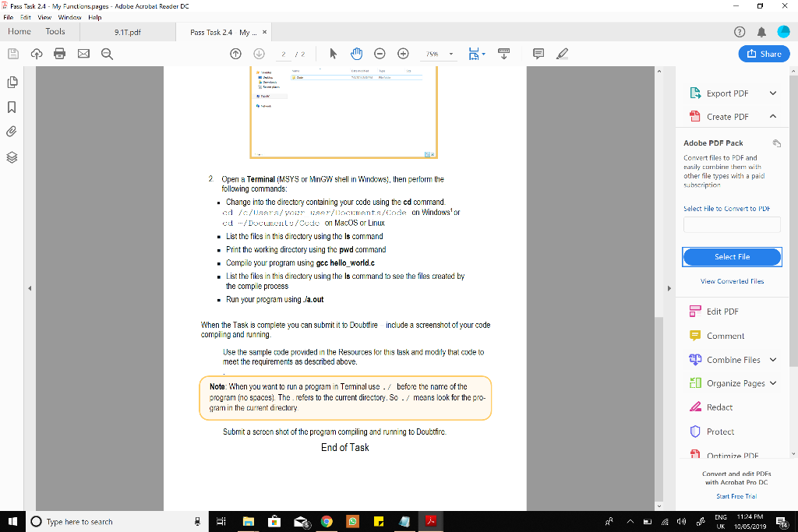Select the Highlight text tool

pos(562,54)
